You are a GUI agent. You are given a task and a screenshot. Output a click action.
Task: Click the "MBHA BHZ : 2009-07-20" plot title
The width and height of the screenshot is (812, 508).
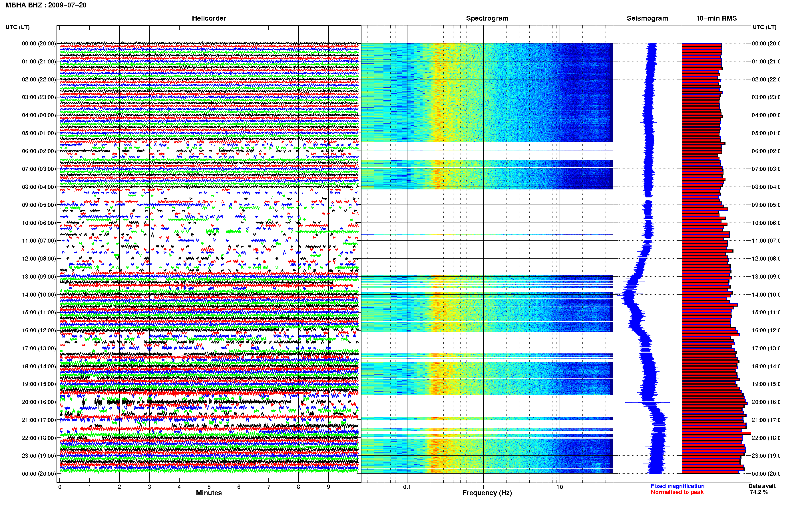[46, 5]
